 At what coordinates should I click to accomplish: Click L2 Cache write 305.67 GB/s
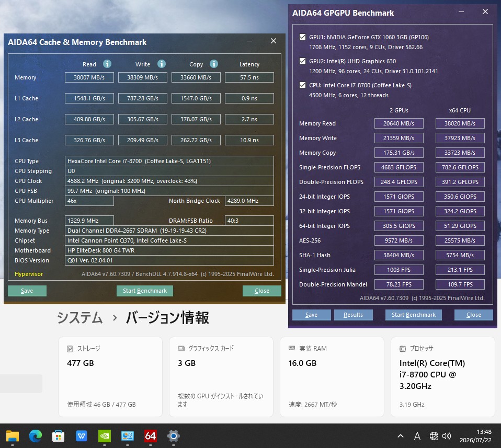point(143,119)
